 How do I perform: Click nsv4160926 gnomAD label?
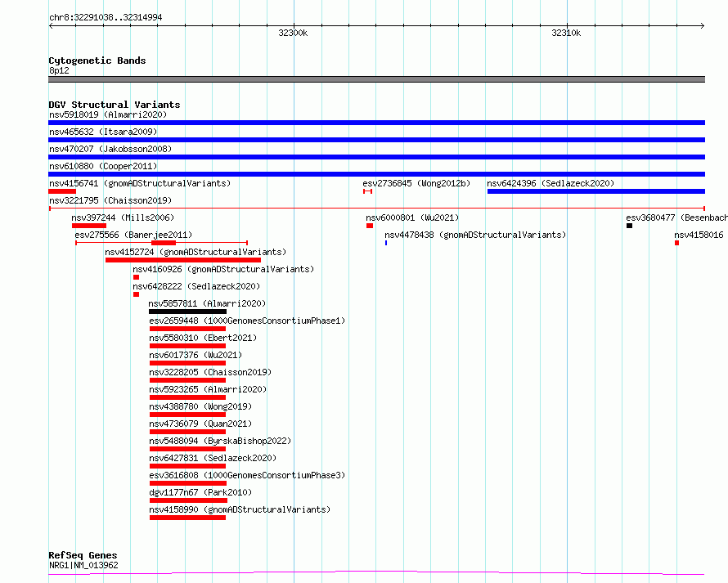coord(223,269)
